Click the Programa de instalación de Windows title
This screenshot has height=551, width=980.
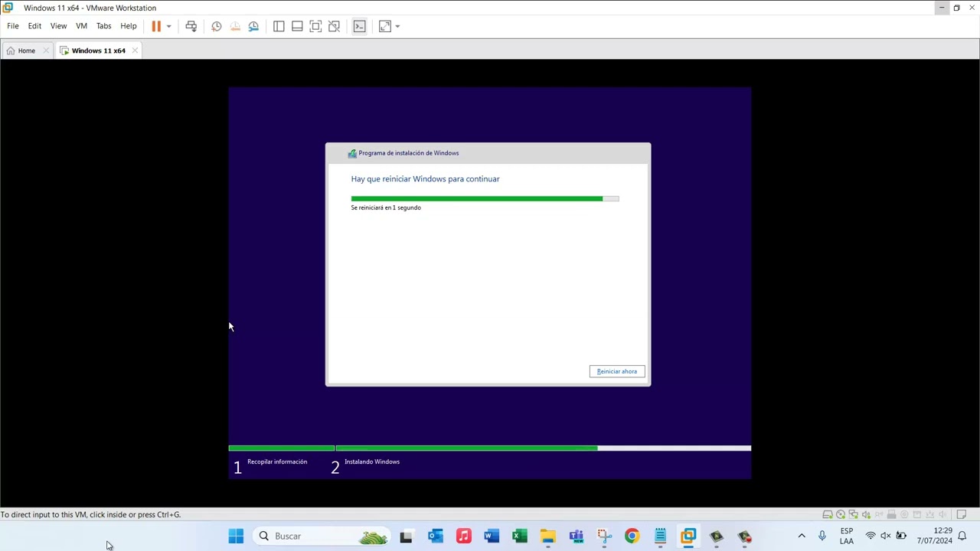pos(409,153)
